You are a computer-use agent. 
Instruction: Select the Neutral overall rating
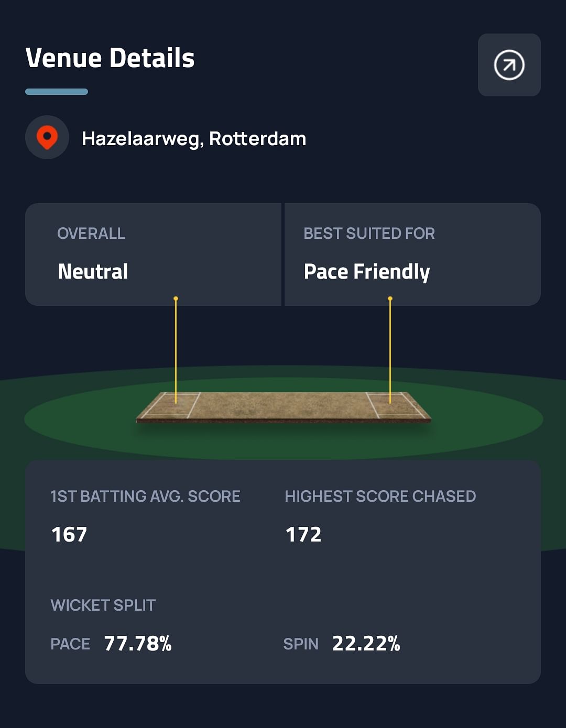93,271
